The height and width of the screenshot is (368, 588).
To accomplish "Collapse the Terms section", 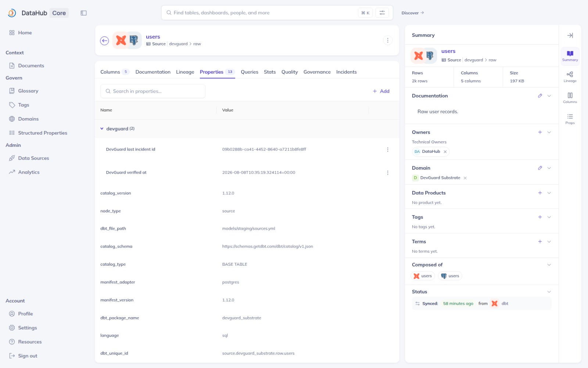I will (549, 241).
